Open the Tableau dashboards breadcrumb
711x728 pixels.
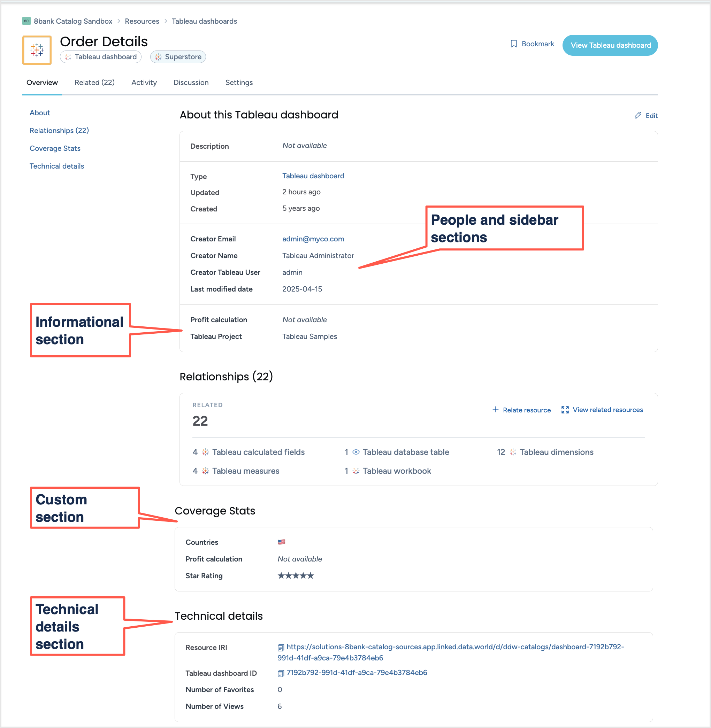click(x=204, y=21)
